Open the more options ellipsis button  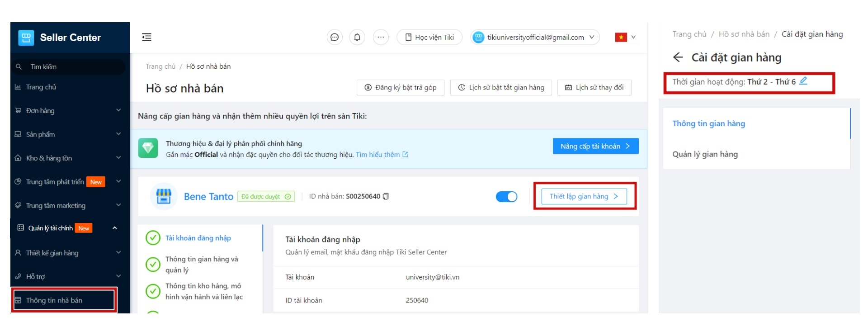[381, 37]
